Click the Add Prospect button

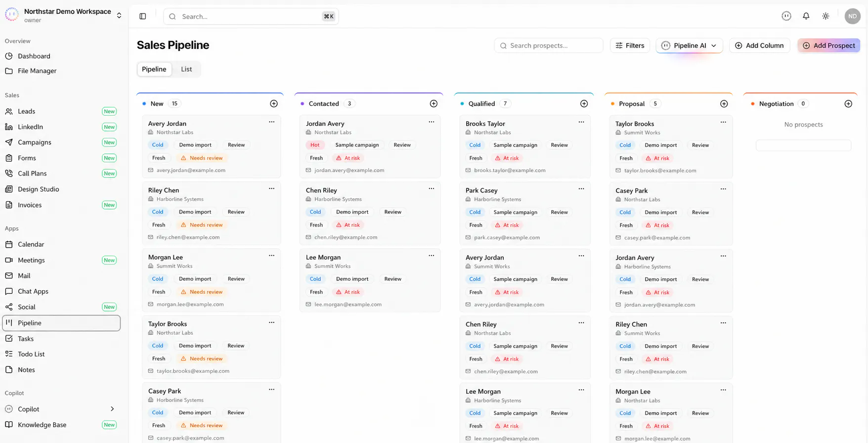click(x=829, y=45)
